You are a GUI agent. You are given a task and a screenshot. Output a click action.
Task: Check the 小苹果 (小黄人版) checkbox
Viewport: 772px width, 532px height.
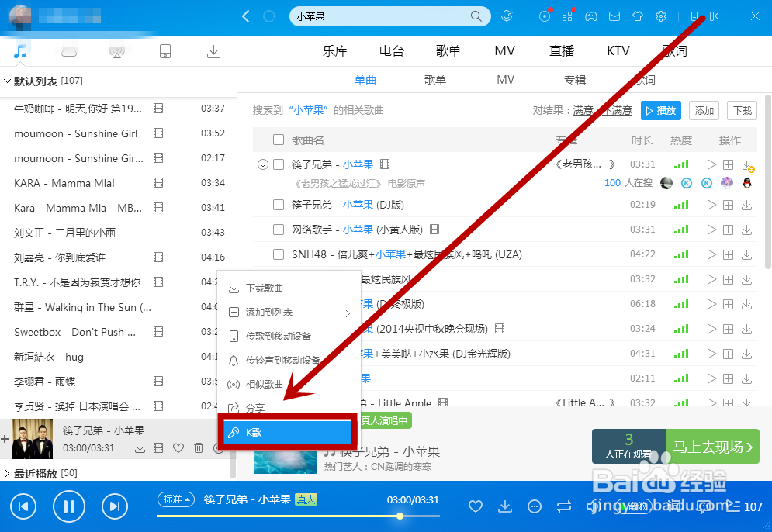click(279, 230)
